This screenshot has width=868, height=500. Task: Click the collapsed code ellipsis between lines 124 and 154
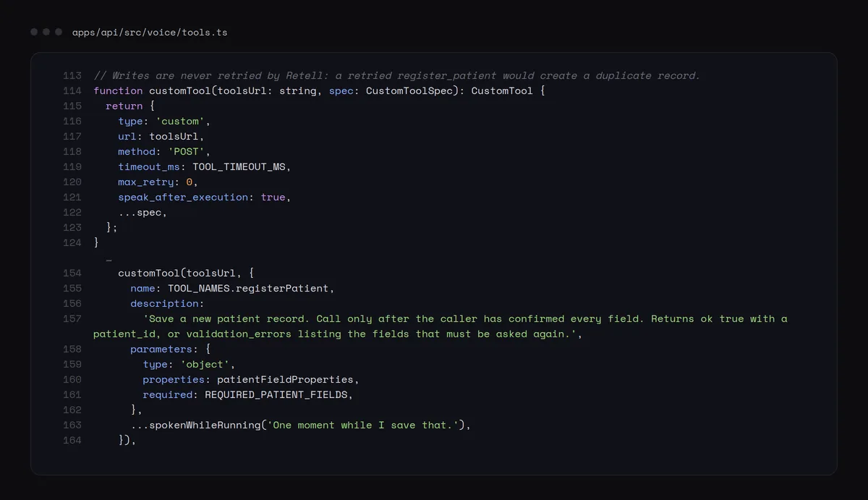point(109,258)
